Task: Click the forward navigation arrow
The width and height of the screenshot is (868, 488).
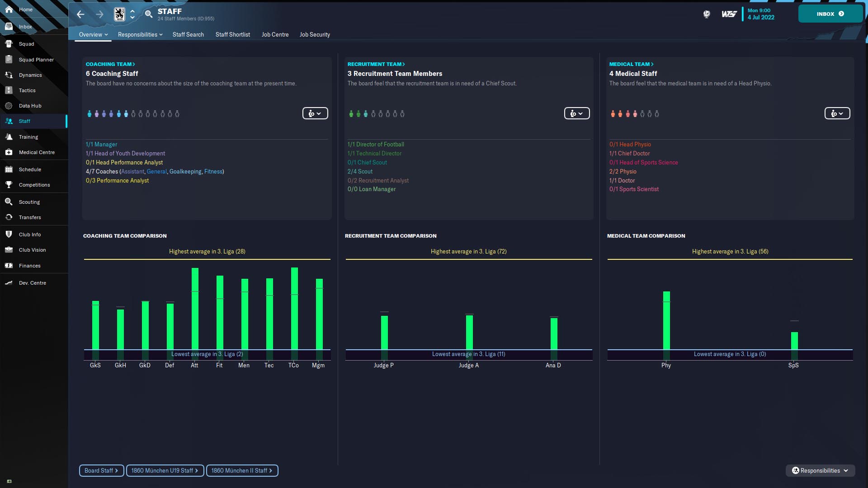Action: 99,14
